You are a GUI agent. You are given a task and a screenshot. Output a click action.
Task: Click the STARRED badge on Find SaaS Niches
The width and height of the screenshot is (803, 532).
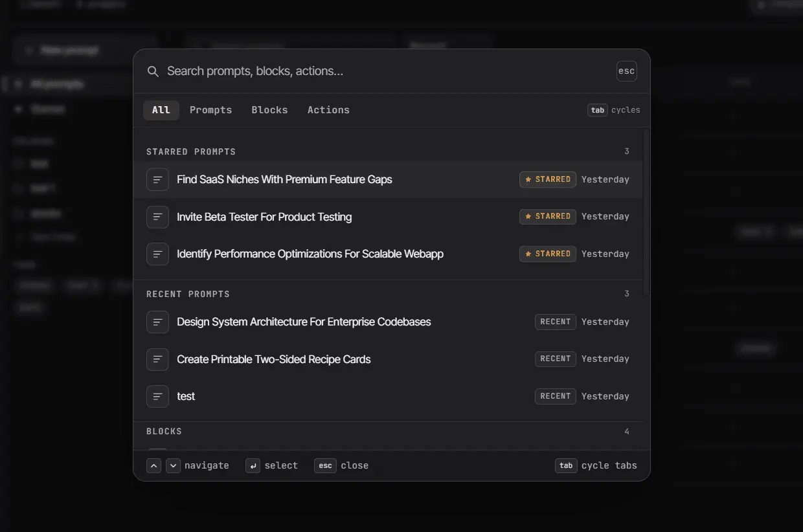[547, 179]
